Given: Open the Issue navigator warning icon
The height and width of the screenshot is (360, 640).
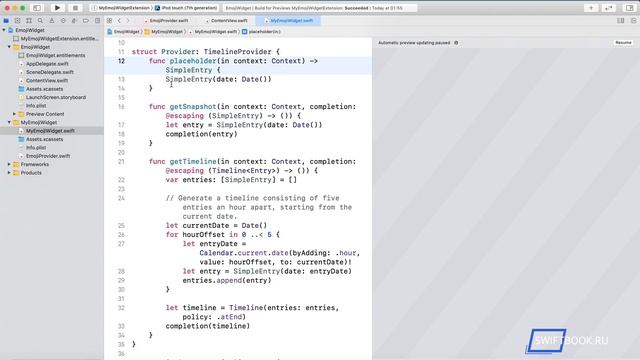Looking at the screenshot, I should click(x=51, y=20).
